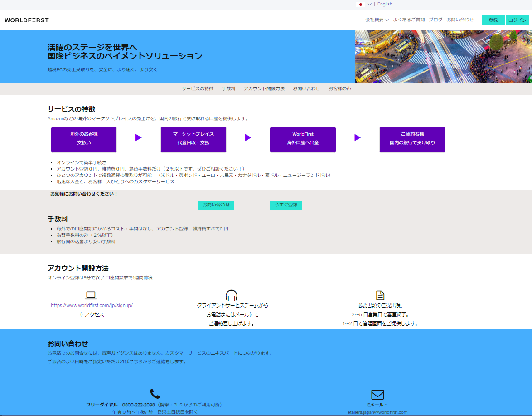Viewport: 532px width, 416px height.
Task: Click the 今すぐ登録 button
Action: (285, 205)
